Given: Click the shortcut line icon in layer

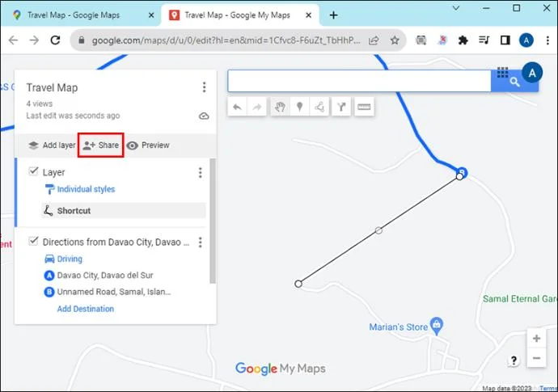Looking at the screenshot, I should pos(48,210).
